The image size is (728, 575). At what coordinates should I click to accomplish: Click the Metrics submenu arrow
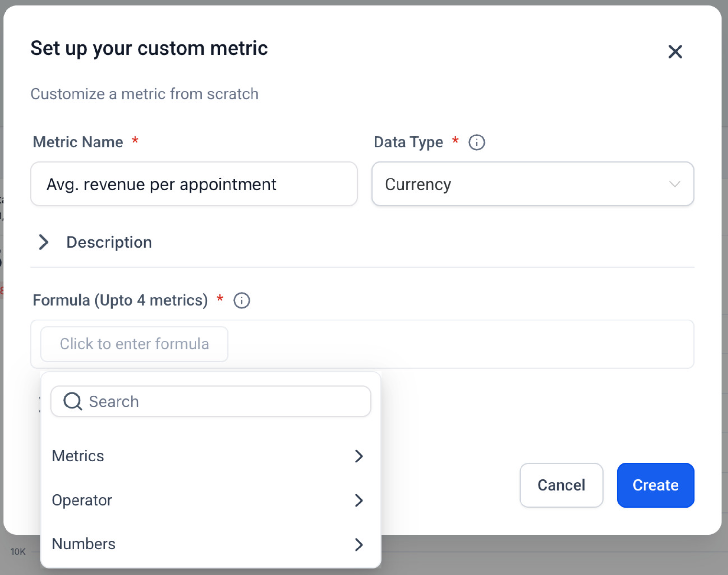click(359, 456)
